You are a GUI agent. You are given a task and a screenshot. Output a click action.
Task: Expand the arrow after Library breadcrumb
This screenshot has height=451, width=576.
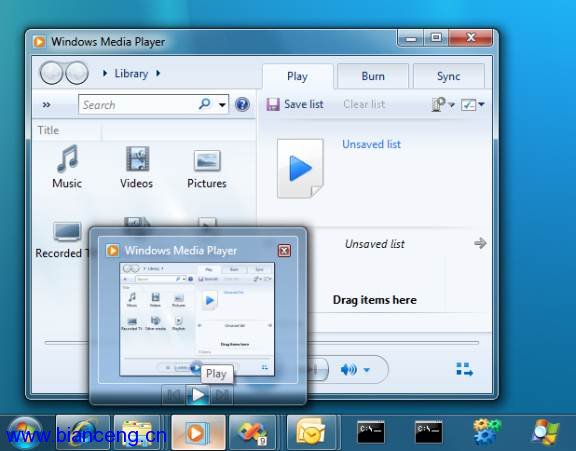[158, 73]
